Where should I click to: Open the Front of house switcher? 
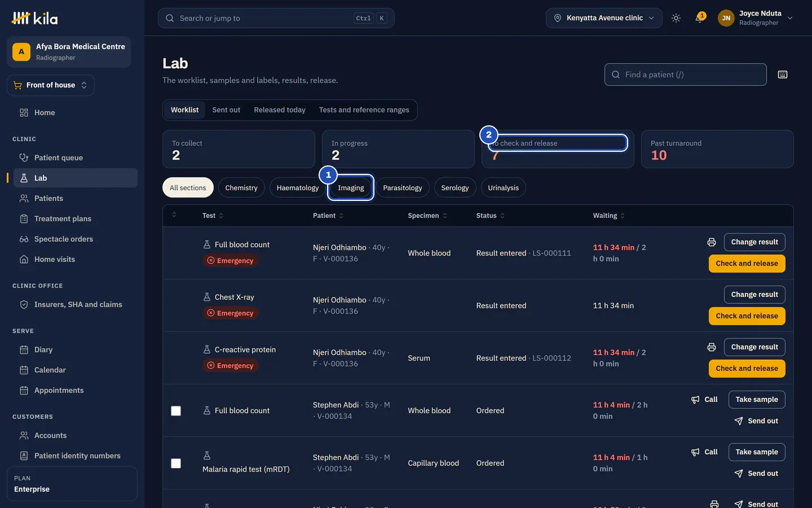[x=51, y=85]
